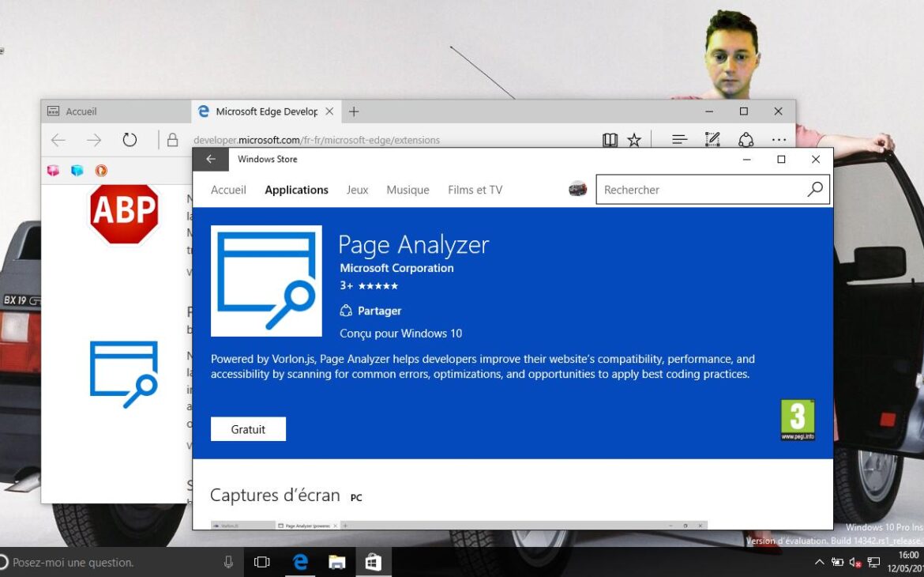The height and width of the screenshot is (577, 924).
Task: Add page to favorites with star icon
Action: 634,139
